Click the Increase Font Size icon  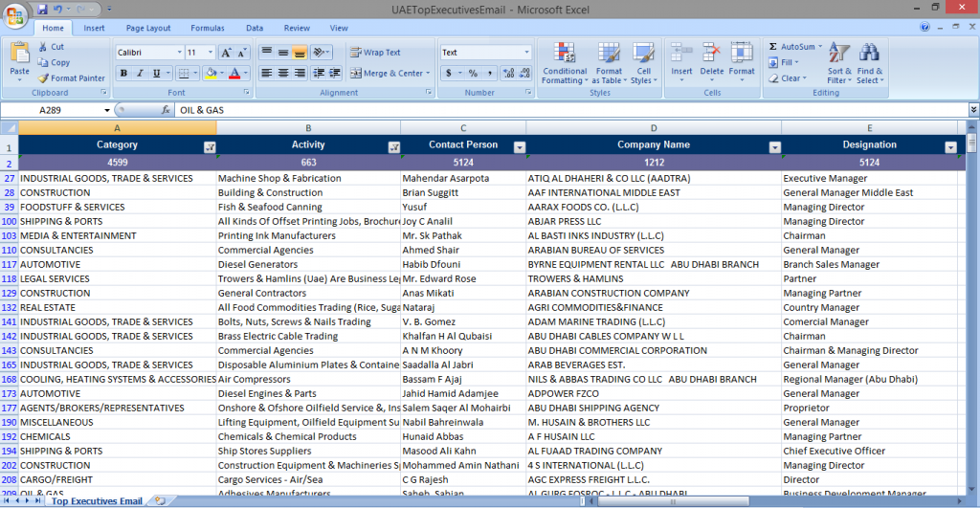point(225,53)
